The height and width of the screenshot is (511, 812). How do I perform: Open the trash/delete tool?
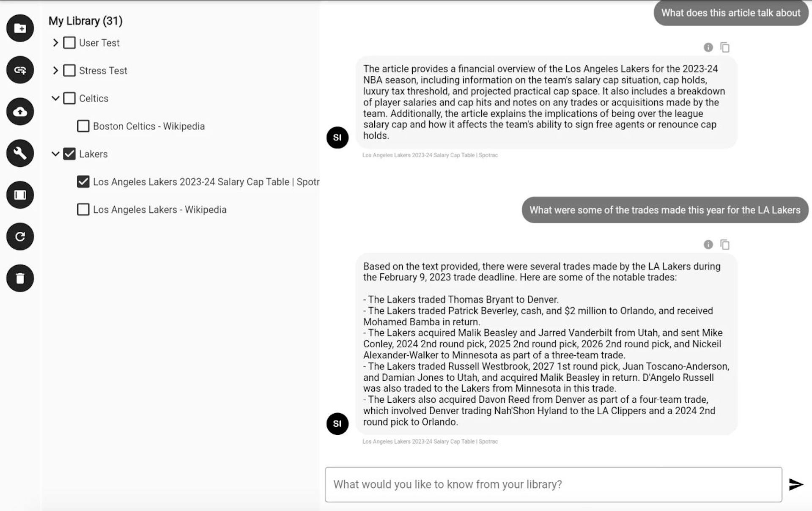[19, 278]
